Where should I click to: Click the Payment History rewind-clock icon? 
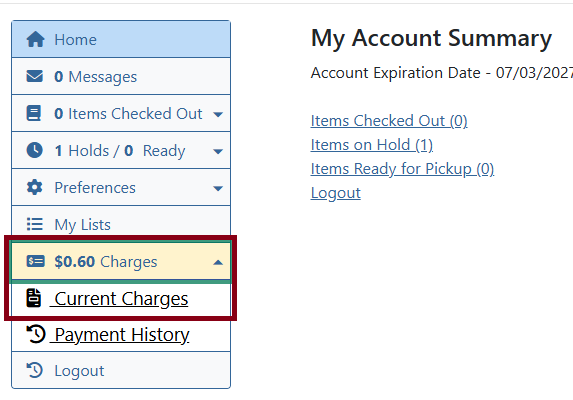(x=35, y=334)
